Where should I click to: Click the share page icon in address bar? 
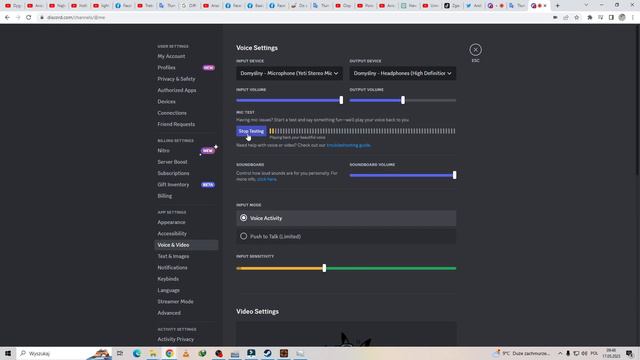tap(566, 18)
